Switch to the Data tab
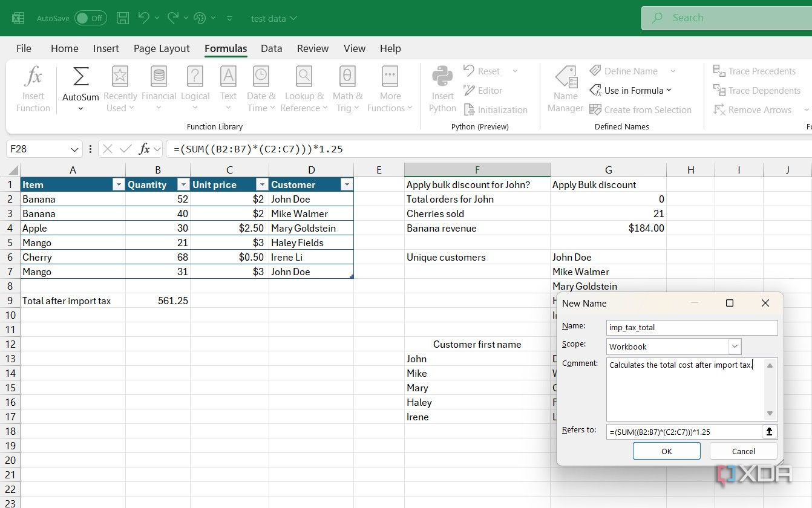This screenshot has height=508, width=812. pyautogui.click(x=272, y=48)
